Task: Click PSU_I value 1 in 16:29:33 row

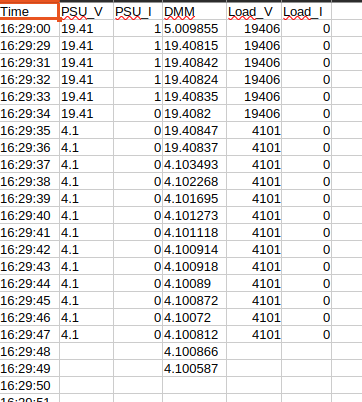Action: click(x=138, y=97)
